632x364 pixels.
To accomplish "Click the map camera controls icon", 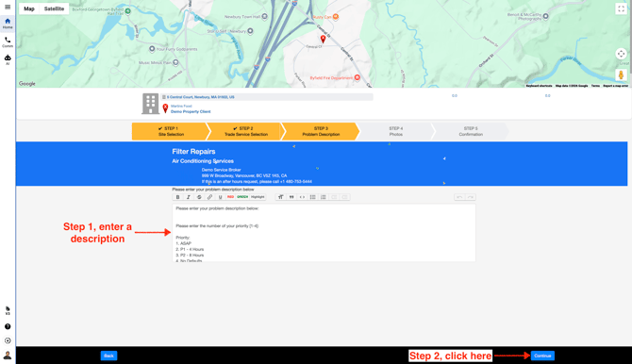I will coord(621,54).
